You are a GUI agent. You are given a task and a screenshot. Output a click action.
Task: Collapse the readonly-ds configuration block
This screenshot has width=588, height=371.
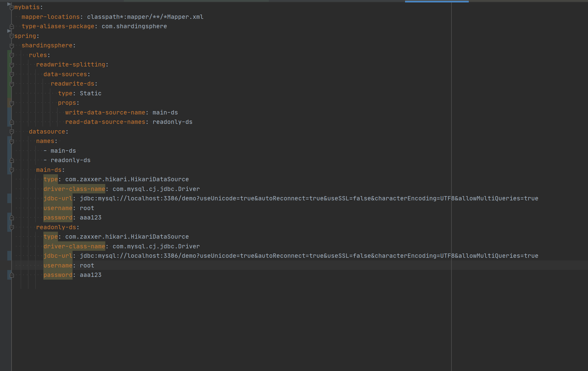pyautogui.click(x=12, y=227)
